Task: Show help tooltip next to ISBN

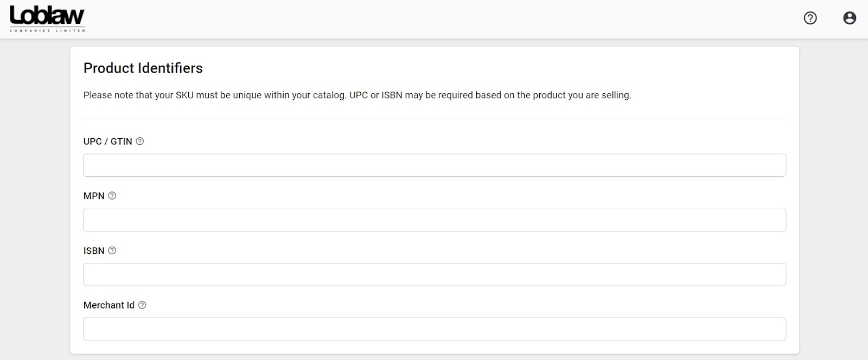Action: [x=112, y=250]
